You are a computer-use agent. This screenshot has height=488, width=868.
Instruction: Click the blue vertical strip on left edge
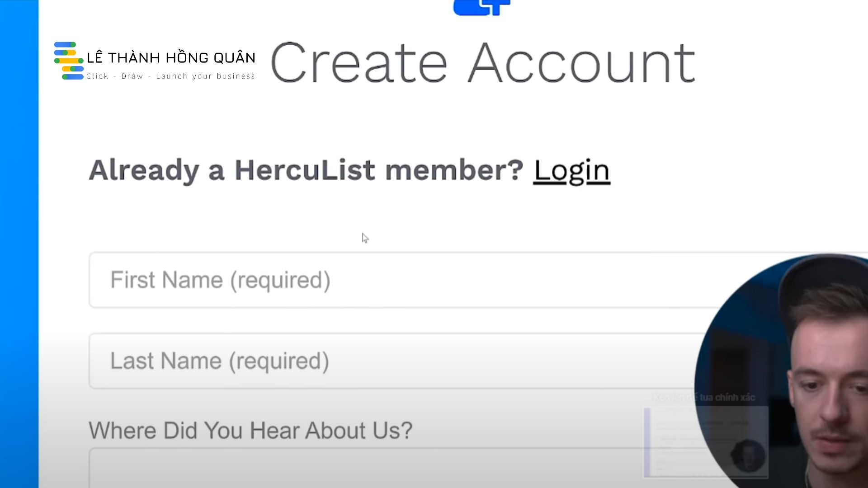(x=19, y=244)
